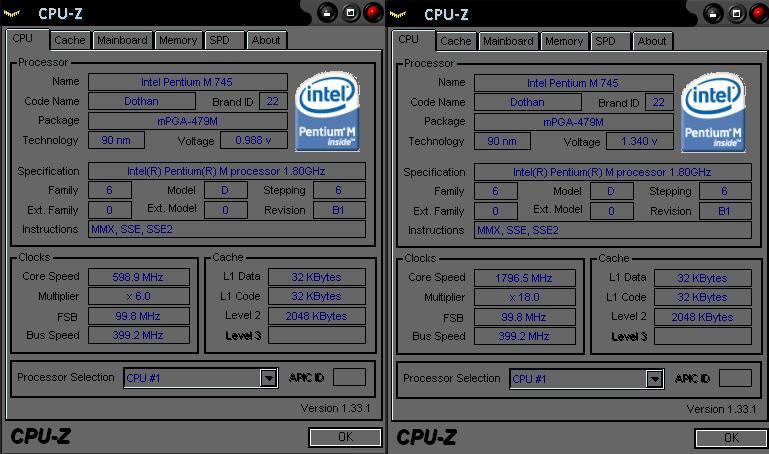The image size is (769, 454).
Task: Click Dothan code name in left window
Action: [x=142, y=101]
